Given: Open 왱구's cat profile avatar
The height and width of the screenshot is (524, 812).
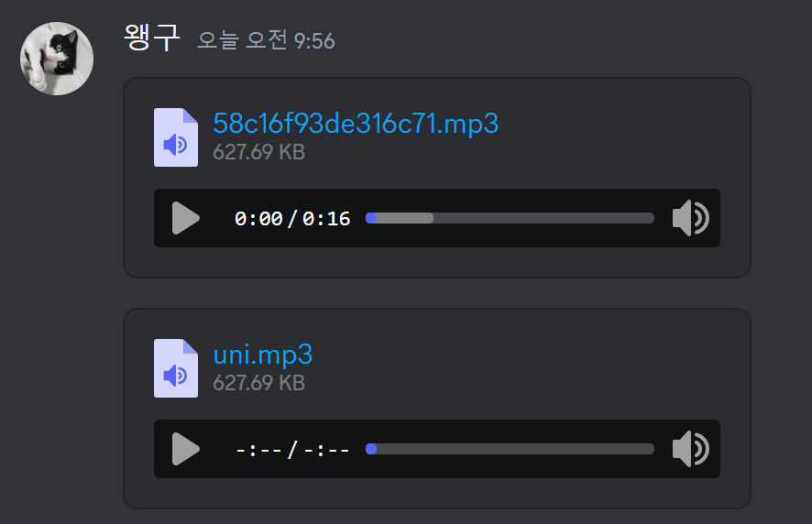Looking at the screenshot, I should pyautogui.click(x=57, y=59).
